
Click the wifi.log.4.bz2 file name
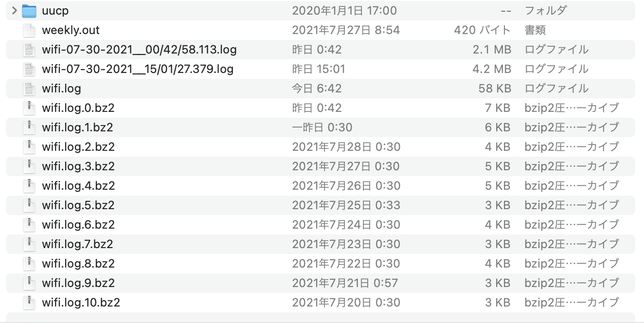[78, 186]
